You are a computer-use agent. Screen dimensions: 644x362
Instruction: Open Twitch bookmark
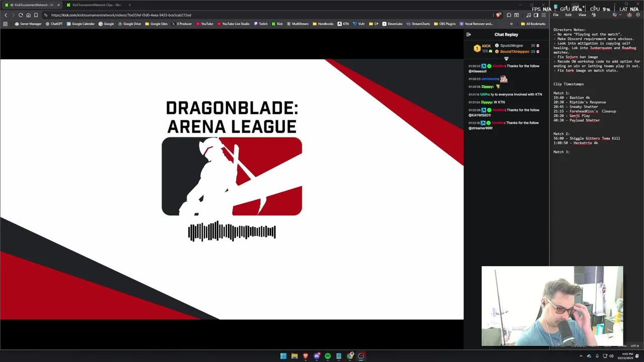click(x=261, y=24)
